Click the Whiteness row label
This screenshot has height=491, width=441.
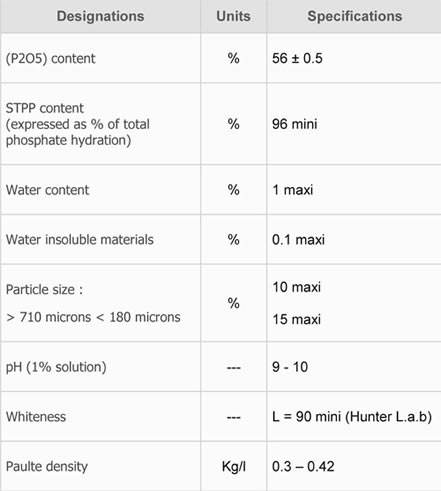click(36, 417)
